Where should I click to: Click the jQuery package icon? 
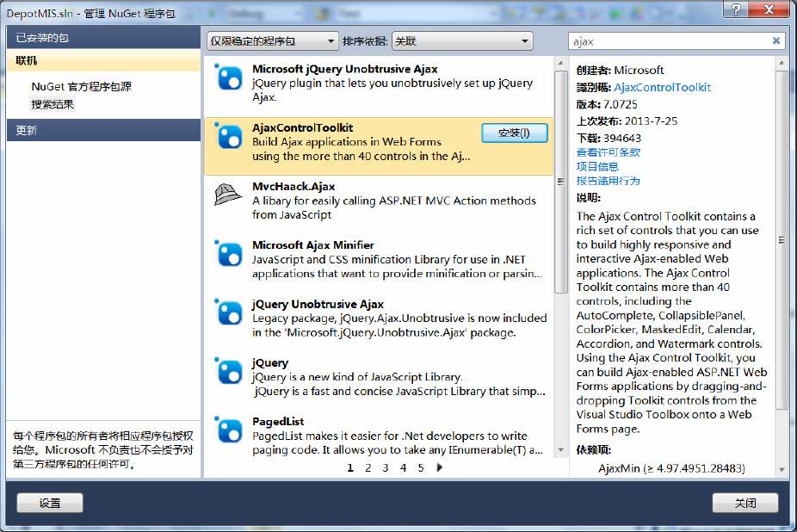coord(228,371)
